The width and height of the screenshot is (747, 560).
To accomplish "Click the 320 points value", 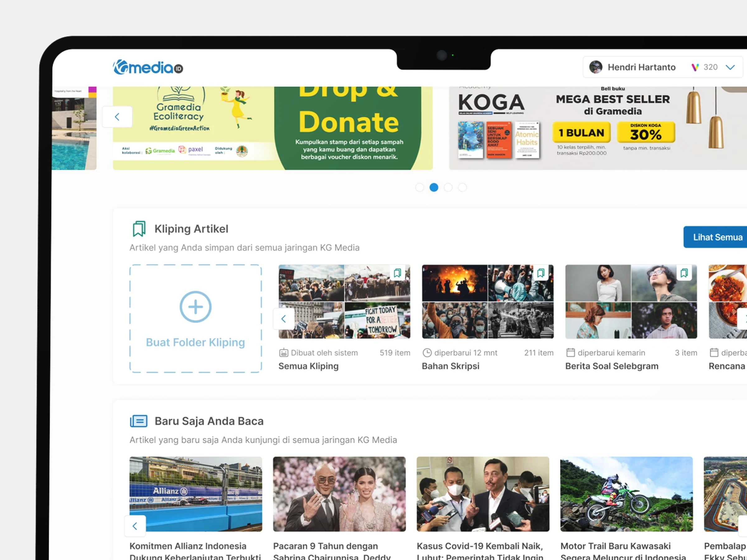I will [711, 67].
